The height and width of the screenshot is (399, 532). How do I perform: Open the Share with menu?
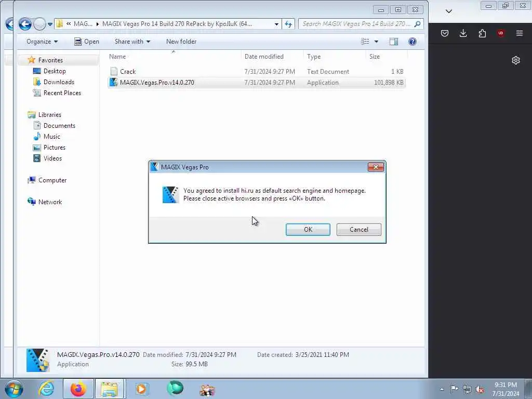132,42
